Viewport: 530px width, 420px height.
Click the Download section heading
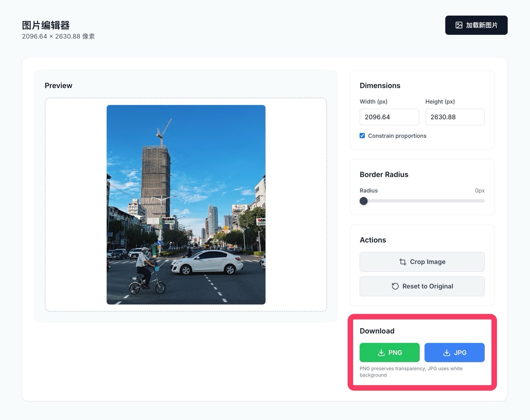tap(377, 331)
